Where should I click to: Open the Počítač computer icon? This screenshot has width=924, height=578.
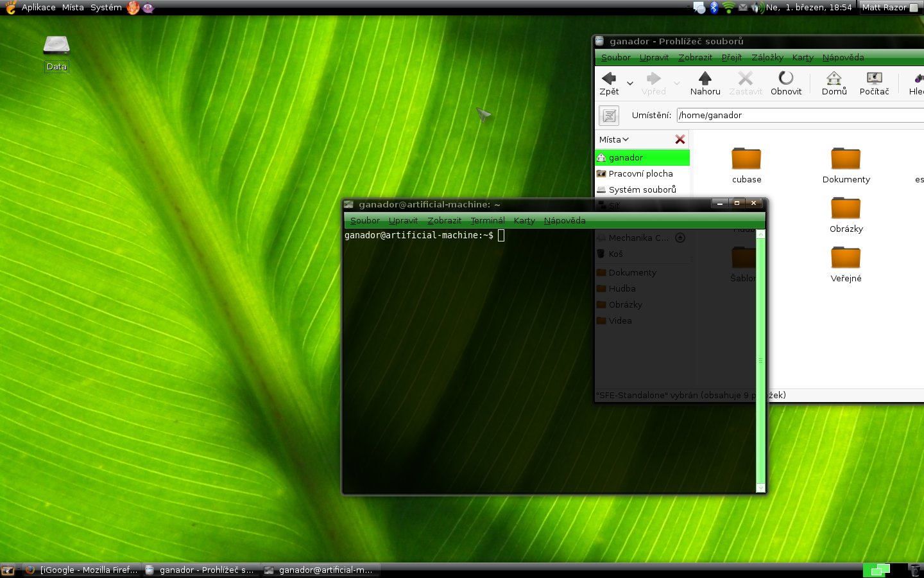[874, 78]
